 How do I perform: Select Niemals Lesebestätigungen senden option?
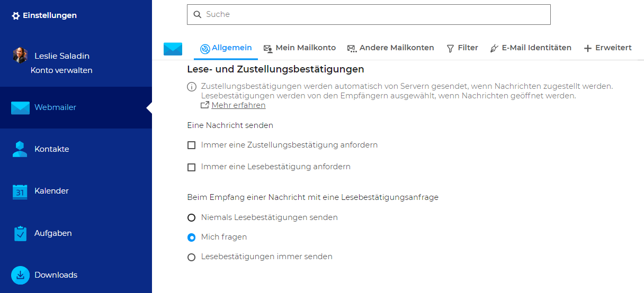coord(192,217)
